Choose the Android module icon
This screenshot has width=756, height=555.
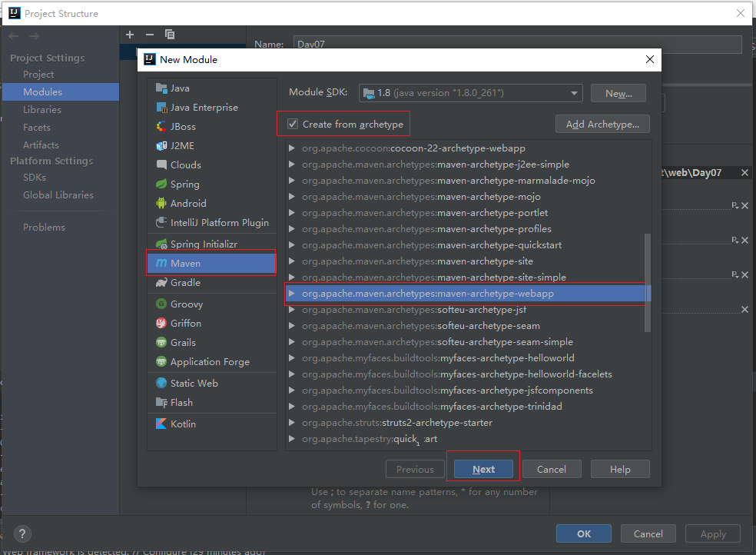[161, 204]
